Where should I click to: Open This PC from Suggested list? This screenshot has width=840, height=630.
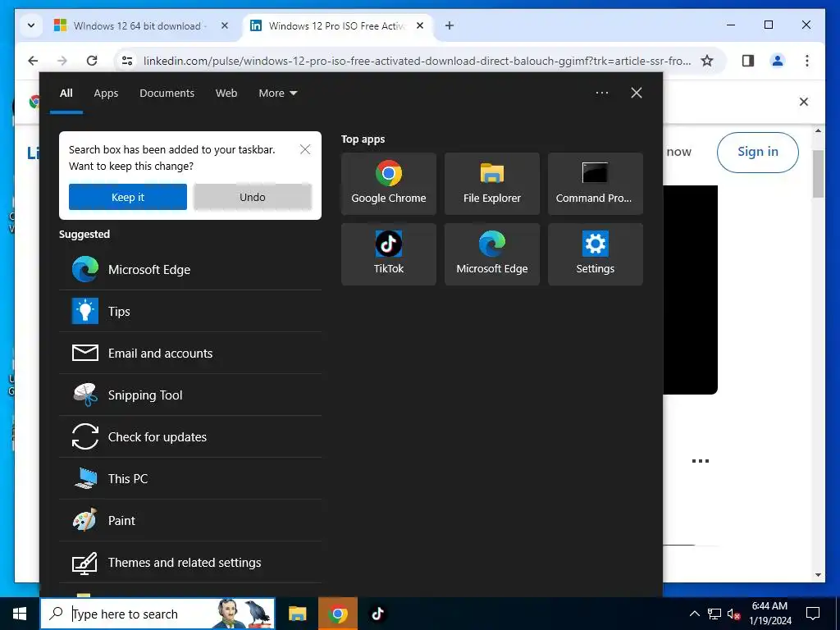tap(190, 478)
